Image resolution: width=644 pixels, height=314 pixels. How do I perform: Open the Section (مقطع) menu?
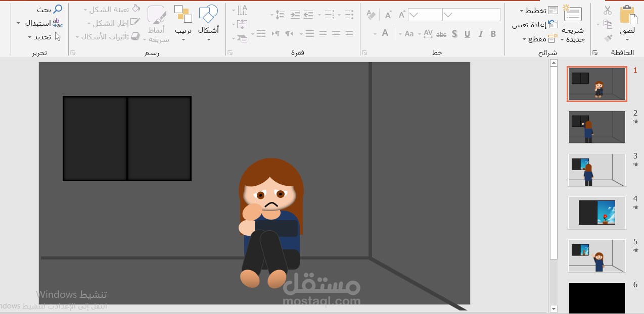tap(536, 39)
